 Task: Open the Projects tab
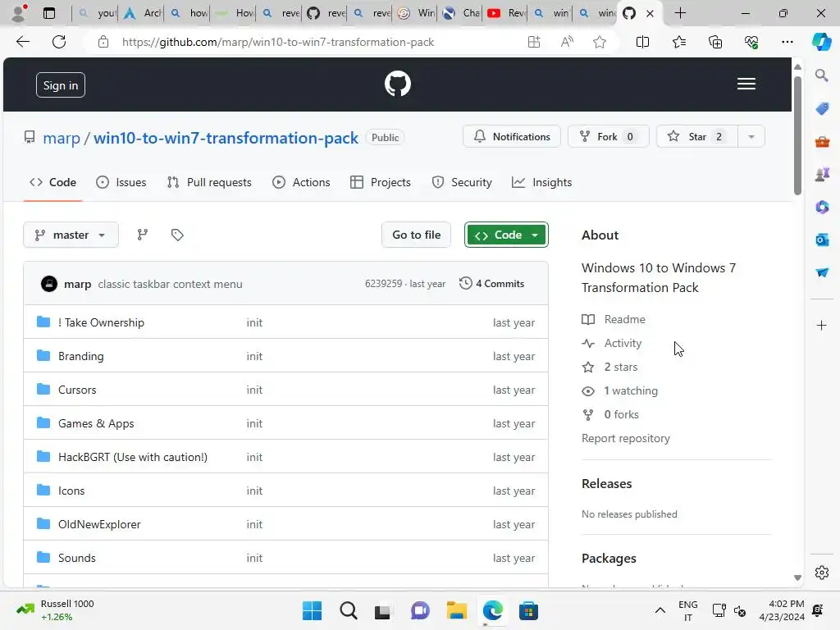click(381, 182)
